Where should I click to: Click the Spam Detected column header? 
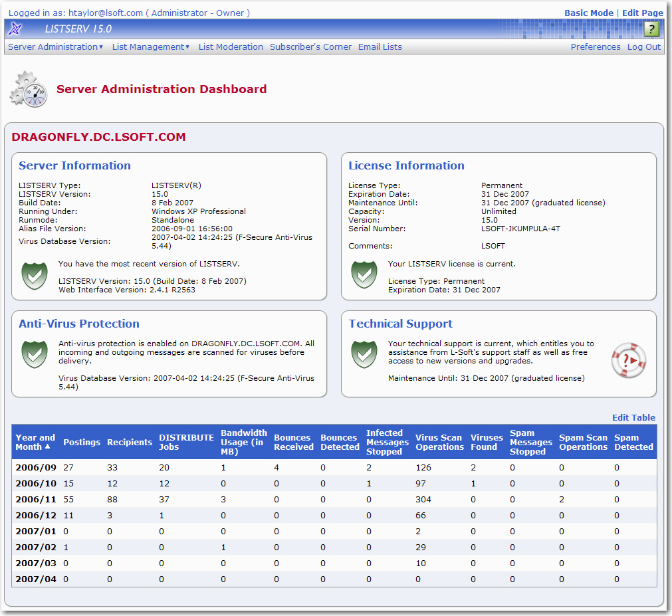tap(634, 442)
